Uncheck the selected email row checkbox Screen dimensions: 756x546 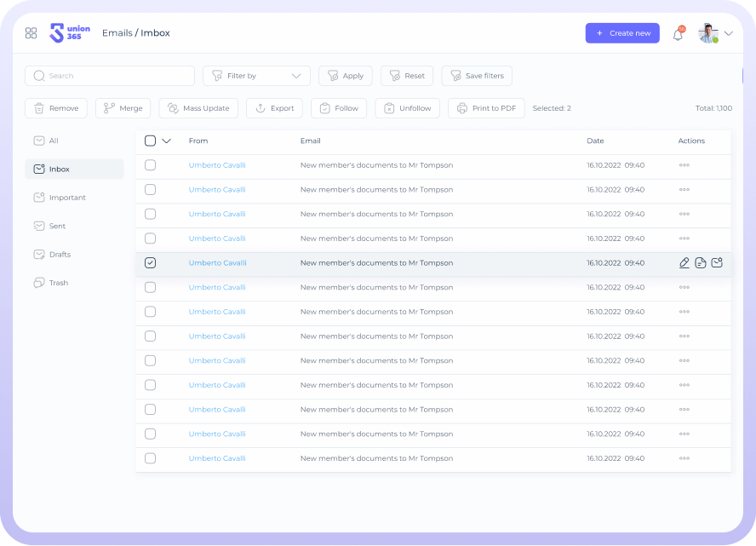pyautogui.click(x=150, y=263)
